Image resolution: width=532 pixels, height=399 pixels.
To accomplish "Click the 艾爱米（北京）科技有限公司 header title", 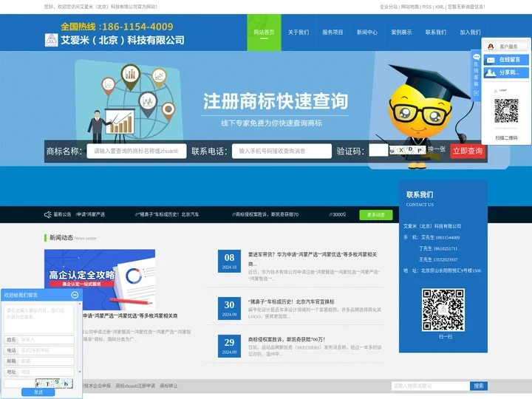I will click(x=123, y=40).
